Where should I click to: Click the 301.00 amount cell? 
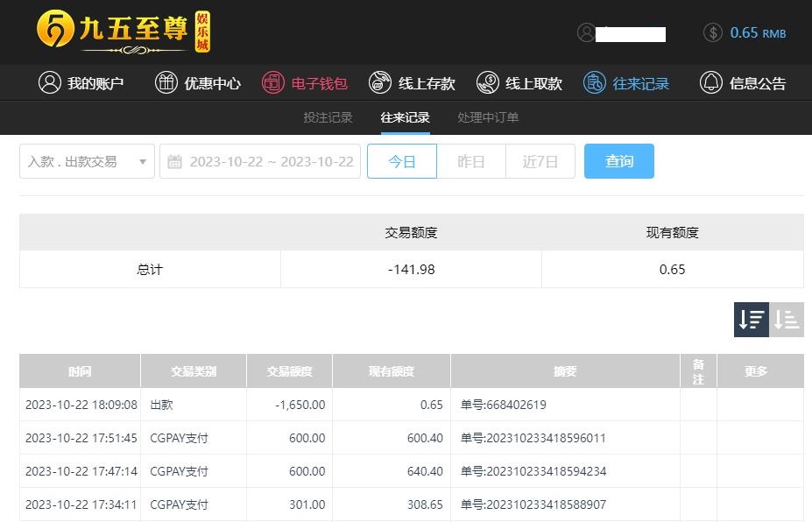[289, 504]
